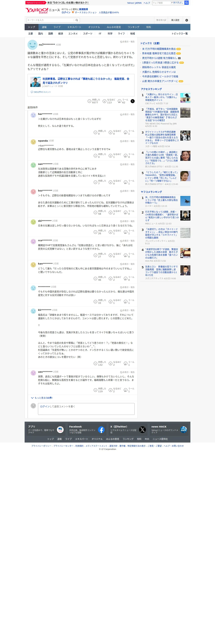Open ヤフコメ ranking #1 fighter jet thumbnail
The width and height of the screenshot is (215, 644).
185,201
